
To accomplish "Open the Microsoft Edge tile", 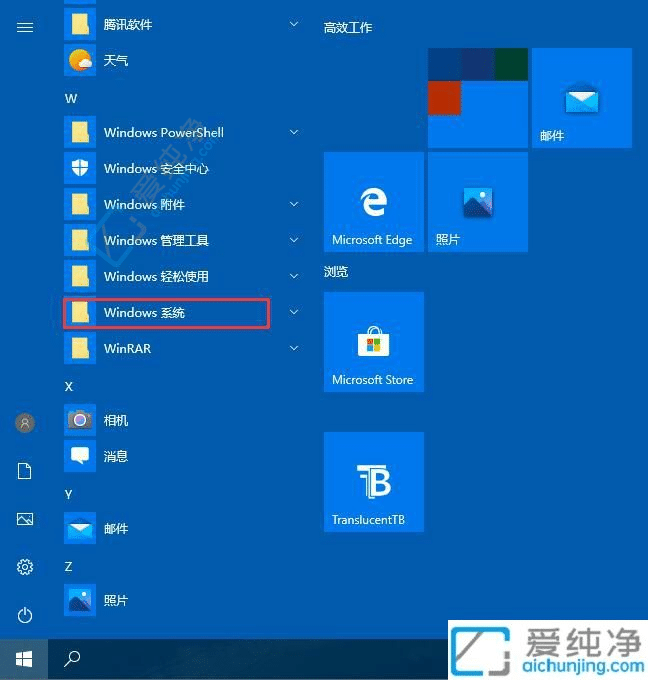I will 373,202.
